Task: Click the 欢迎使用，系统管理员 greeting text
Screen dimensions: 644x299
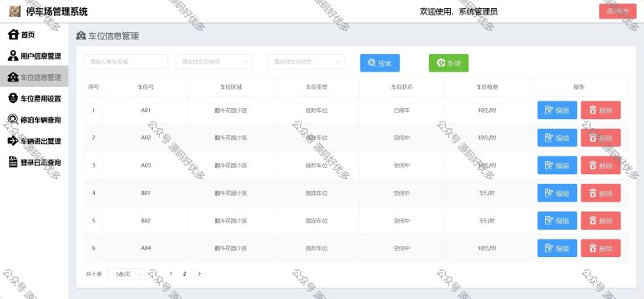Action: pos(458,11)
